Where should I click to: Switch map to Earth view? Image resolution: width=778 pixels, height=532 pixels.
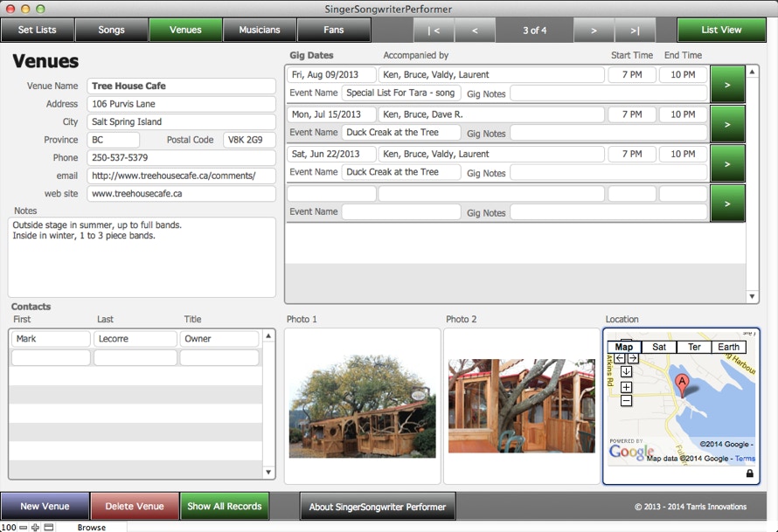[x=729, y=347]
